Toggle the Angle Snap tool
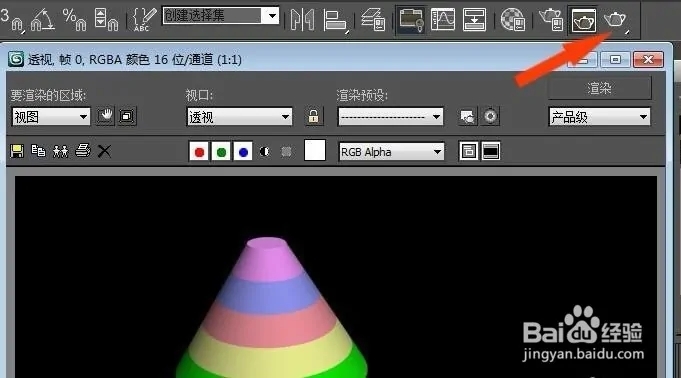 [x=43, y=20]
